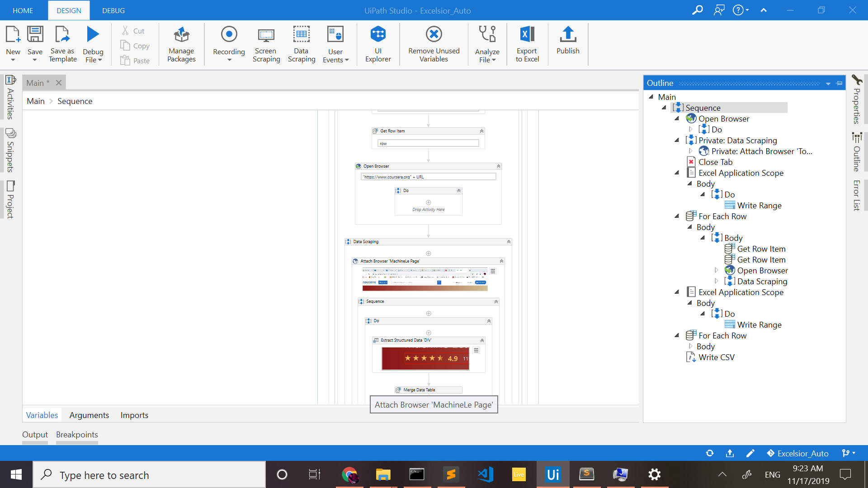Switch to the DEBUG ribbon tab
The height and width of the screenshot is (488, 868).
pyautogui.click(x=113, y=10)
